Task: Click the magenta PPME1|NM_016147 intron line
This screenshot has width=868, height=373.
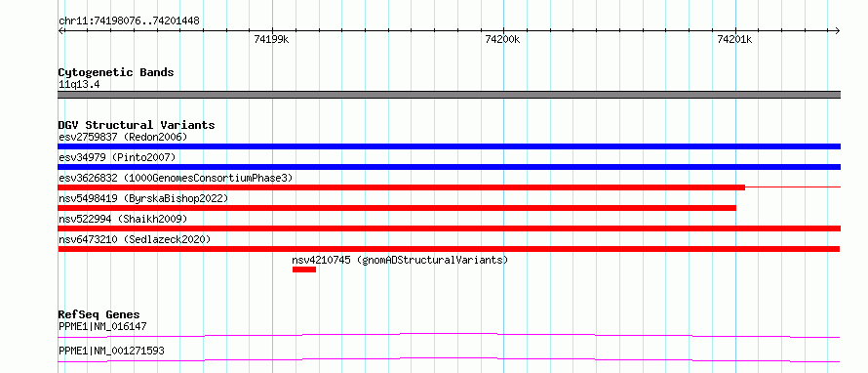Action: 449,335
